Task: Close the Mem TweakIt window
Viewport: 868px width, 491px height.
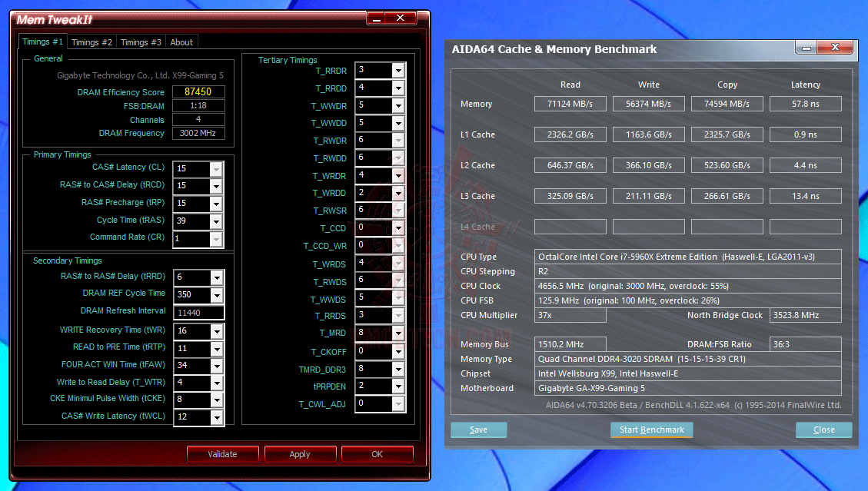Action: tap(401, 18)
